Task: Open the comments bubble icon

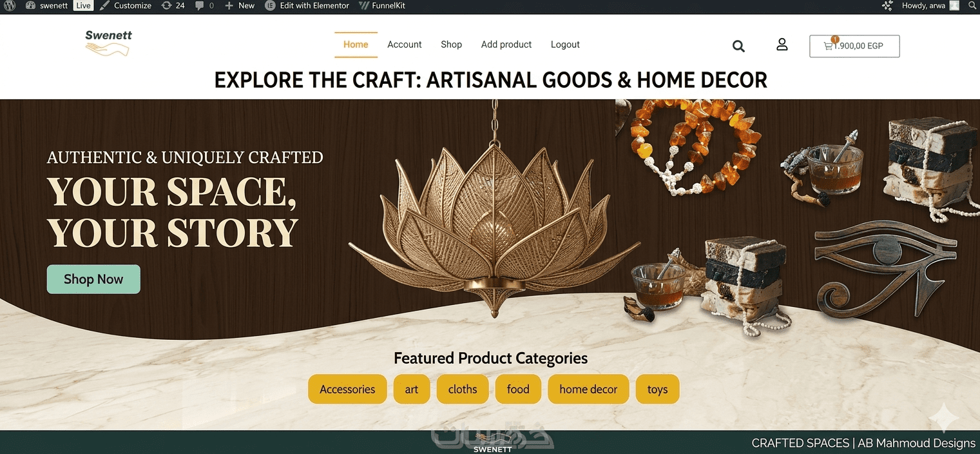Action: coord(204,6)
